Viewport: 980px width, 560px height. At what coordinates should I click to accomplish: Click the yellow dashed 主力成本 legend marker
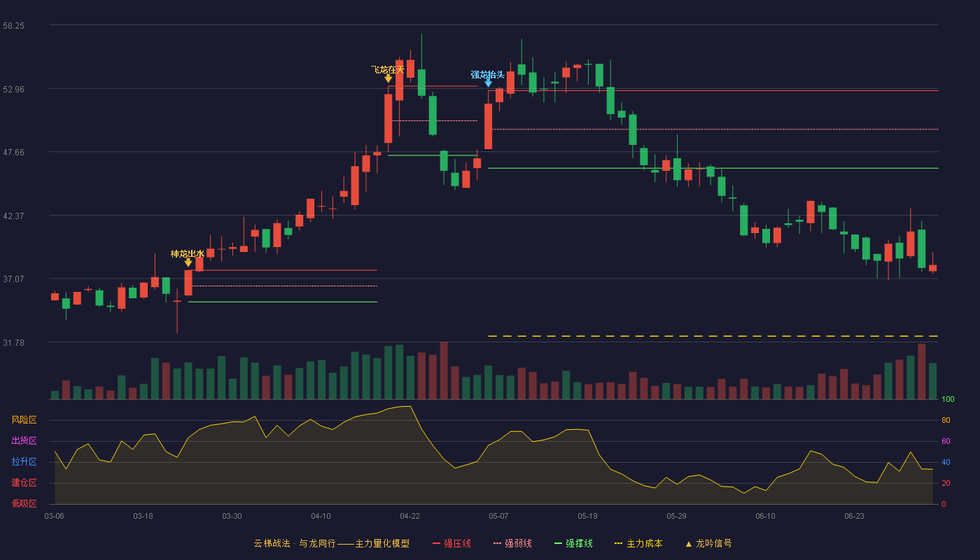618,543
